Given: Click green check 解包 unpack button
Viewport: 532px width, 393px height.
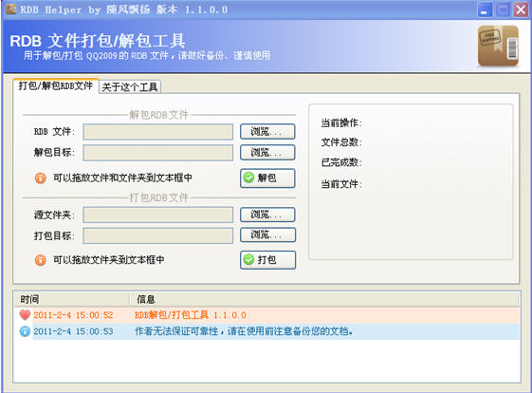Looking at the screenshot, I should (x=267, y=178).
